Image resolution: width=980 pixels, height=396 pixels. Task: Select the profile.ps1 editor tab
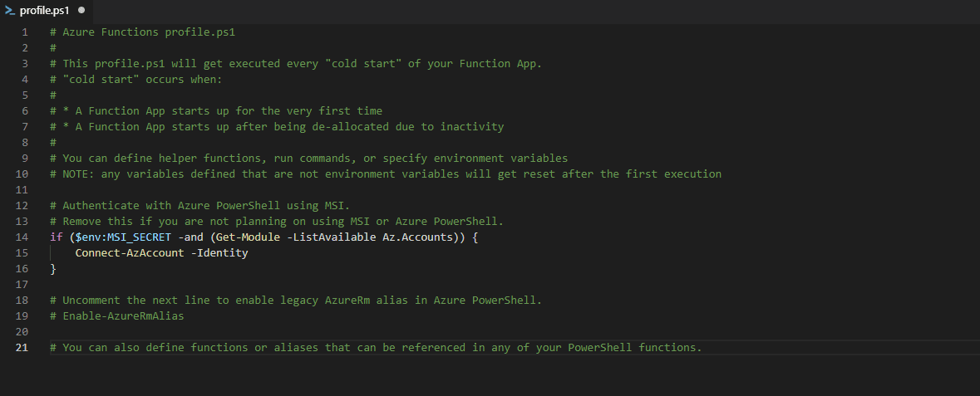pyautogui.click(x=45, y=11)
